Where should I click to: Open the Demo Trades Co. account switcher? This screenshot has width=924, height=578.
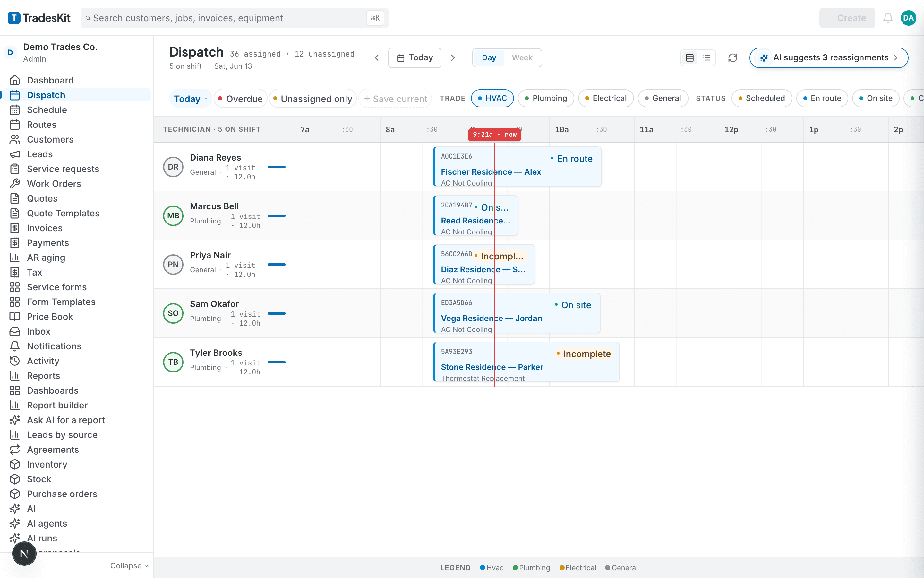[76, 52]
